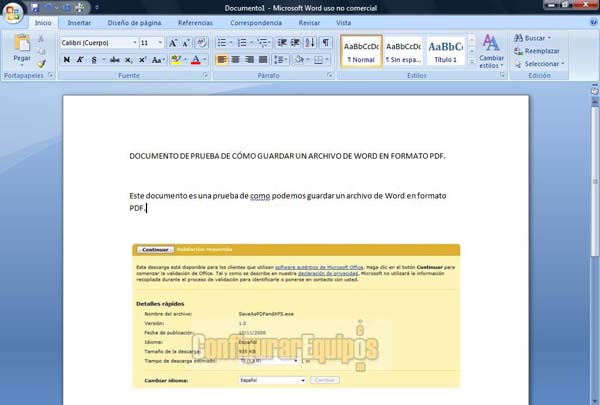Viewport: 600px width, 405px height.
Task: Save document from Quick Access toolbar
Action: (35, 7)
